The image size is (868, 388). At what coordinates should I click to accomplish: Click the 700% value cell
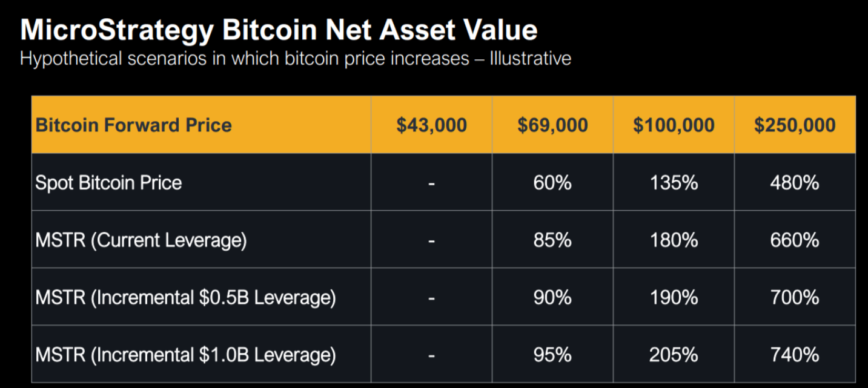click(x=795, y=298)
